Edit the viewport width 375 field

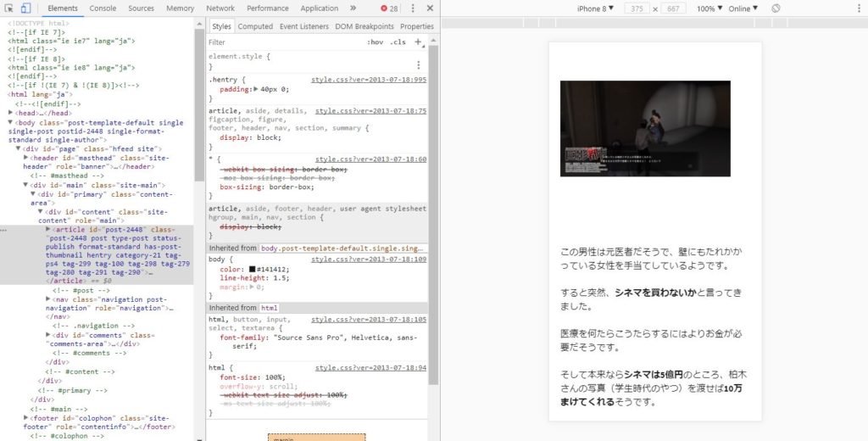tap(637, 8)
